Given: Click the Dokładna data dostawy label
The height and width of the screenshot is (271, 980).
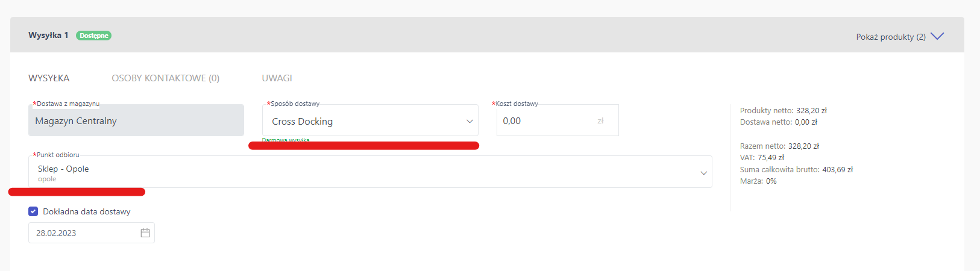Looking at the screenshot, I should pos(87,211).
